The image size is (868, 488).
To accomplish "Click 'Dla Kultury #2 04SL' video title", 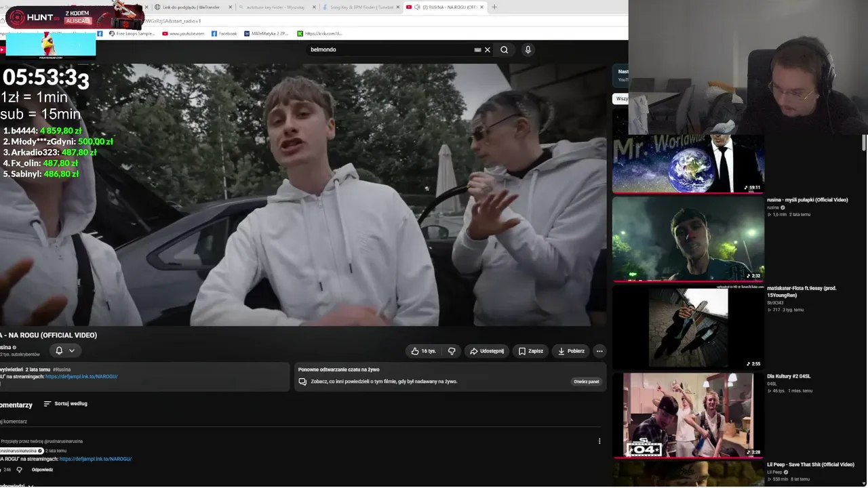I will pyautogui.click(x=789, y=376).
